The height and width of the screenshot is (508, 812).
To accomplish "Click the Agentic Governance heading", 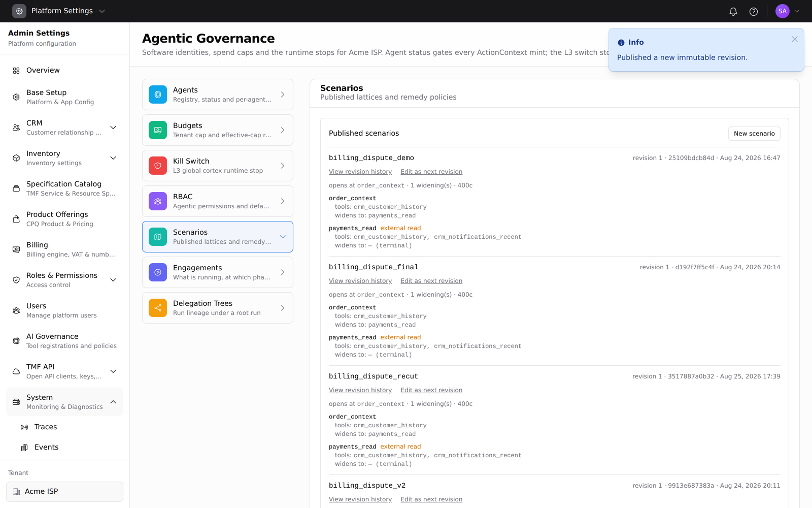I will pyautogui.click(x=209, y=39).
